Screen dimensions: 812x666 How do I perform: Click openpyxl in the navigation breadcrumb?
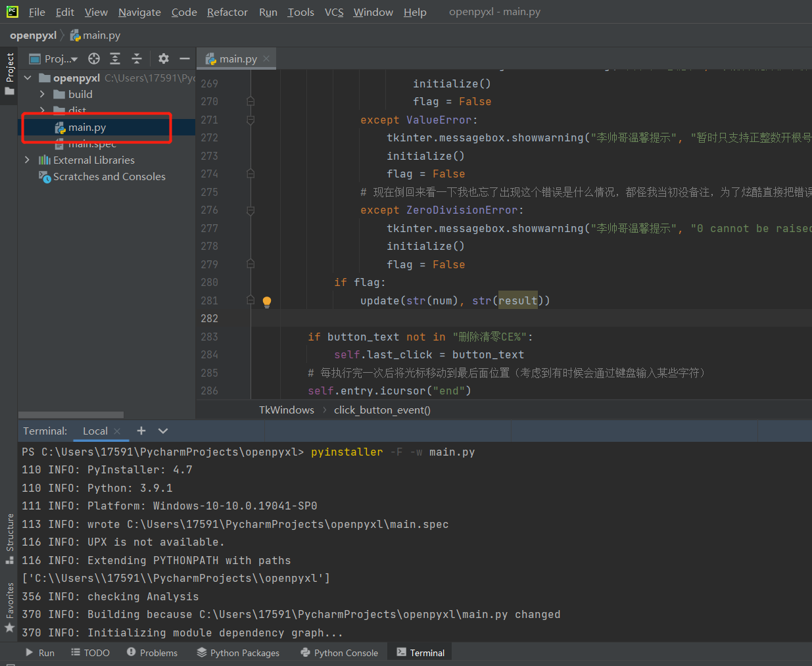[33, 36]
